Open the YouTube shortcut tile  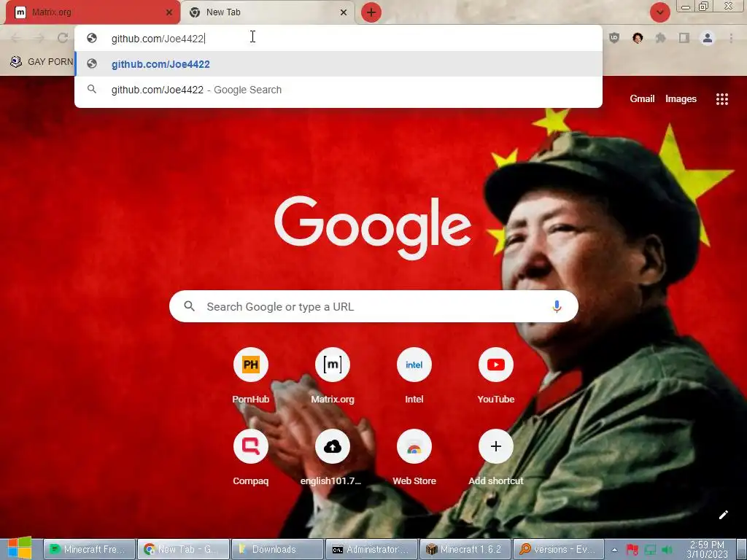[x=495, y=376]
